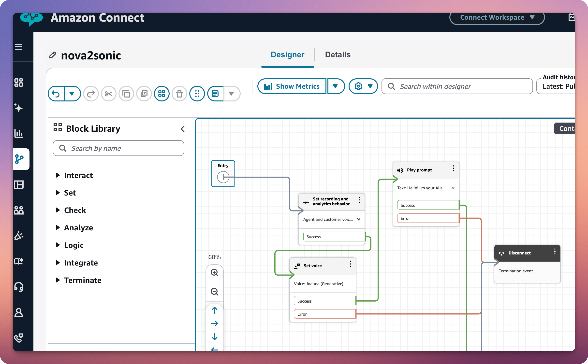Click the Search within designer field
Screen dimensions: 588x364
point(457,86)
